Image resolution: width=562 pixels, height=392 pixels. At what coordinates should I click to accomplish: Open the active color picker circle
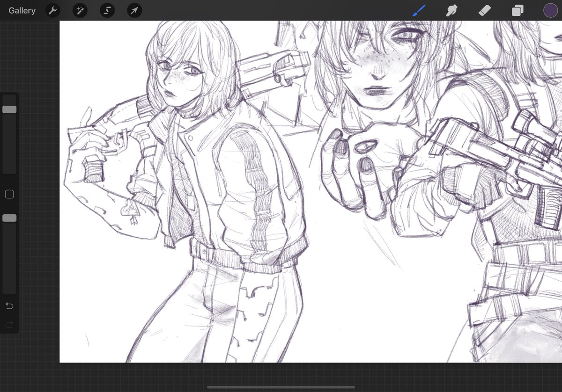550,10
